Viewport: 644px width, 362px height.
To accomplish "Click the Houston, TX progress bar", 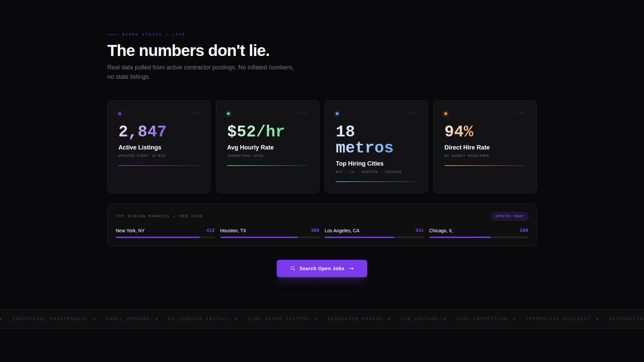I will [270, 237].
